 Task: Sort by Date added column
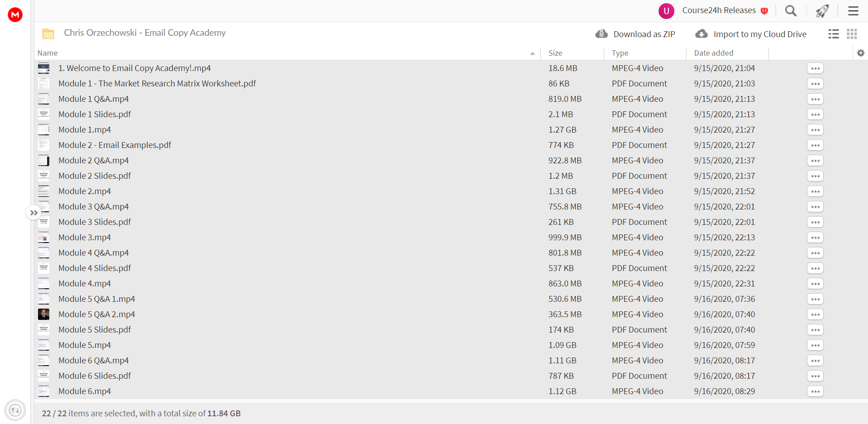point(713,53)
